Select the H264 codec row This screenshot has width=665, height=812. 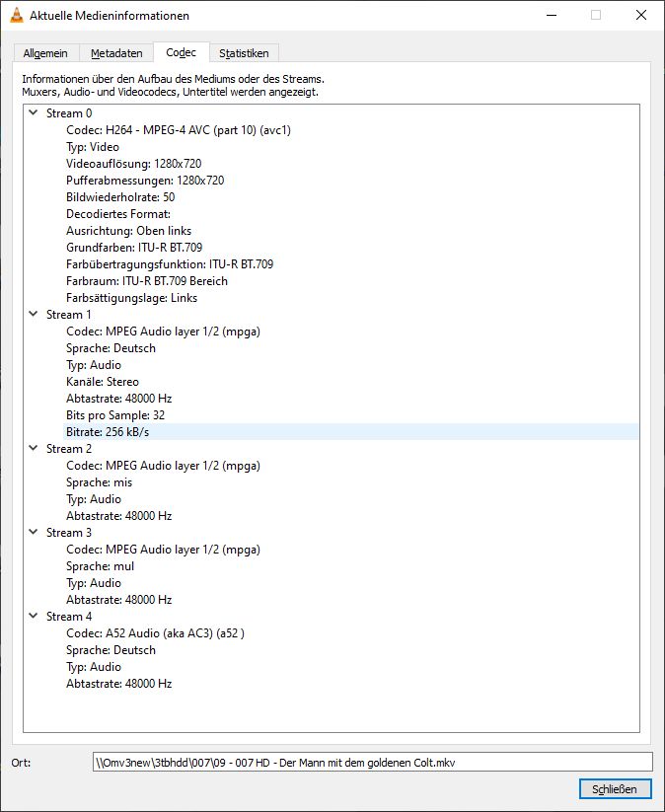pos(192,130)
